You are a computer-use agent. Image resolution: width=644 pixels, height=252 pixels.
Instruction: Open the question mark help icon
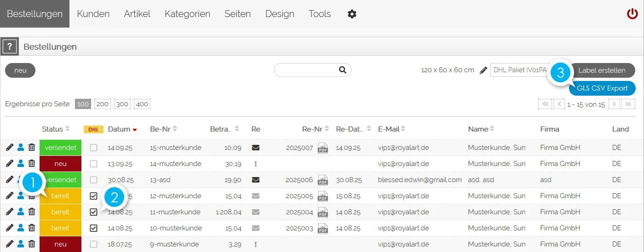click(x=10, y=47)
